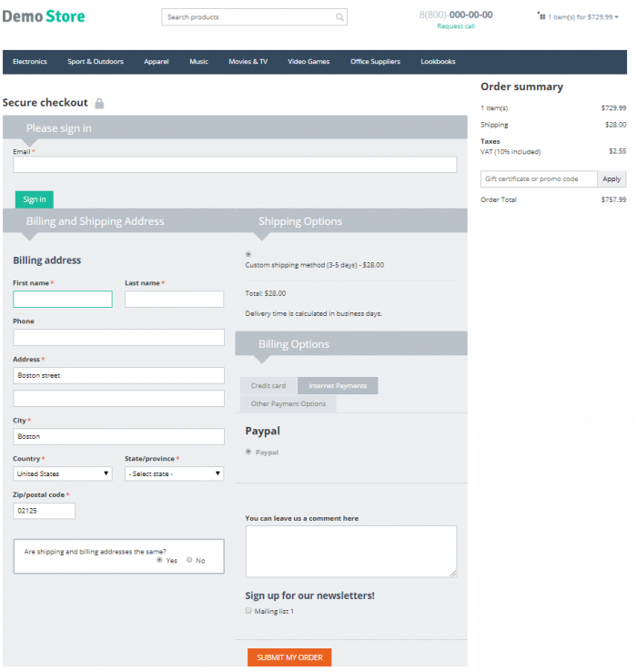Viewport: 637px width, 672px height.
Task: Choose No for same shipping address
Action: (x=189, y=560)
